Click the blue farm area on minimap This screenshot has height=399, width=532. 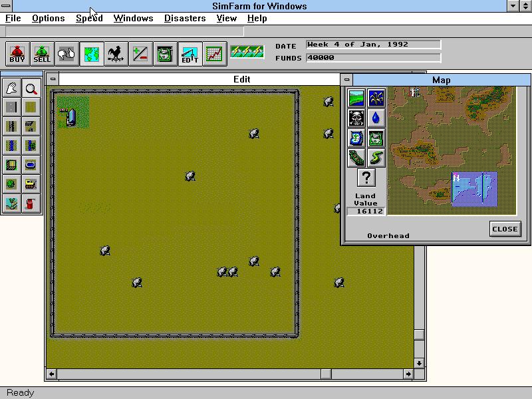(474, 190)
